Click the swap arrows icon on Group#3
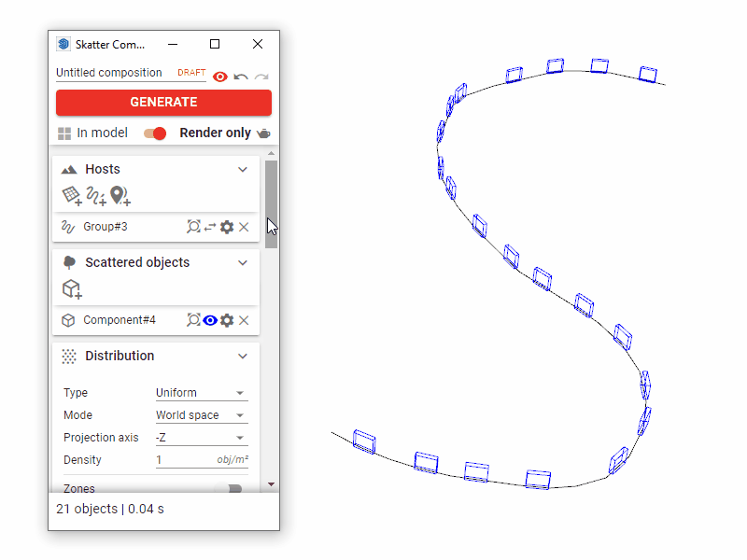747x560 pixels. coord(209,226)
